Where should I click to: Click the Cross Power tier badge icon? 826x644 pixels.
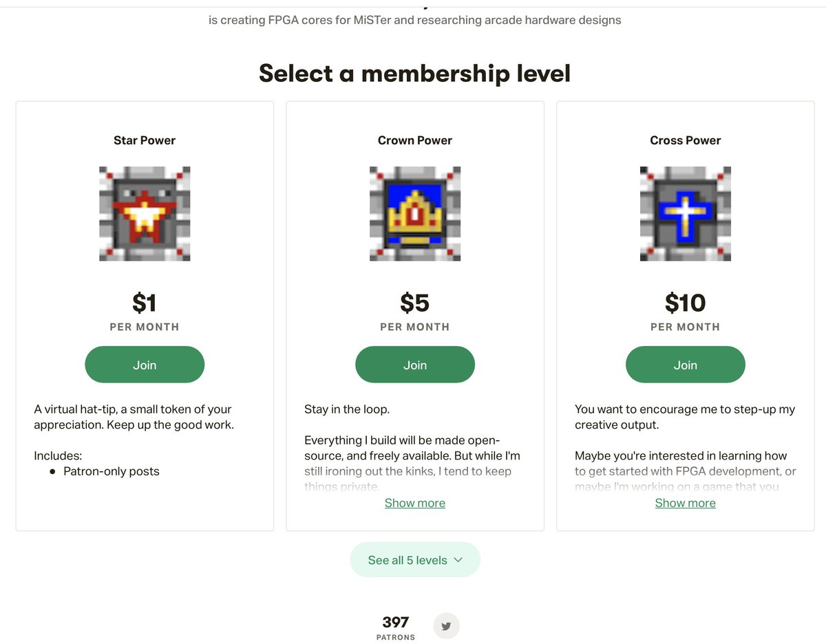(686, 213)
